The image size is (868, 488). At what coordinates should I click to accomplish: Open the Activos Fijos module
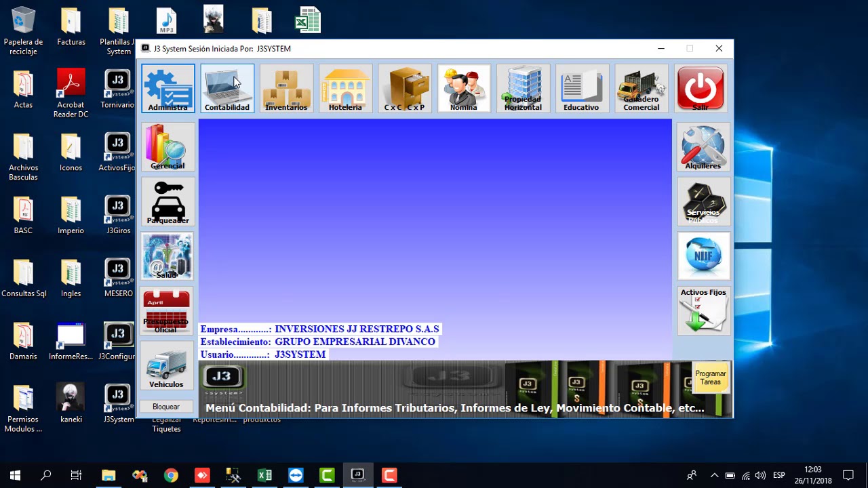click(704, 311)
